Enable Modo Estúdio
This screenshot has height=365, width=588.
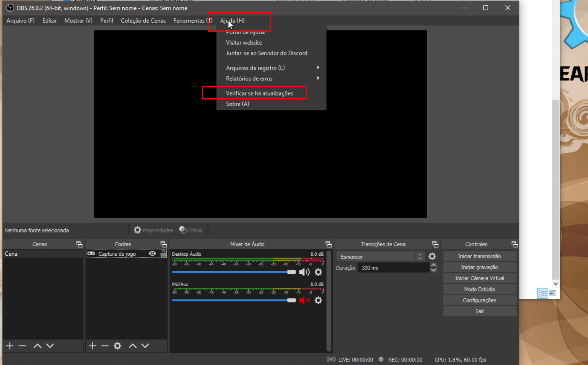(x=480, y=289)
